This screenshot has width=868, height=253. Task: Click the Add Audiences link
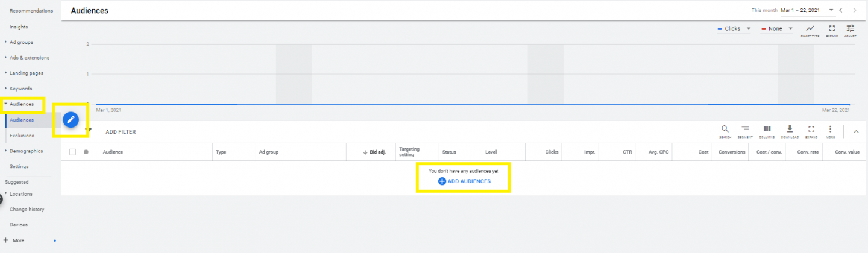point(464,181)
